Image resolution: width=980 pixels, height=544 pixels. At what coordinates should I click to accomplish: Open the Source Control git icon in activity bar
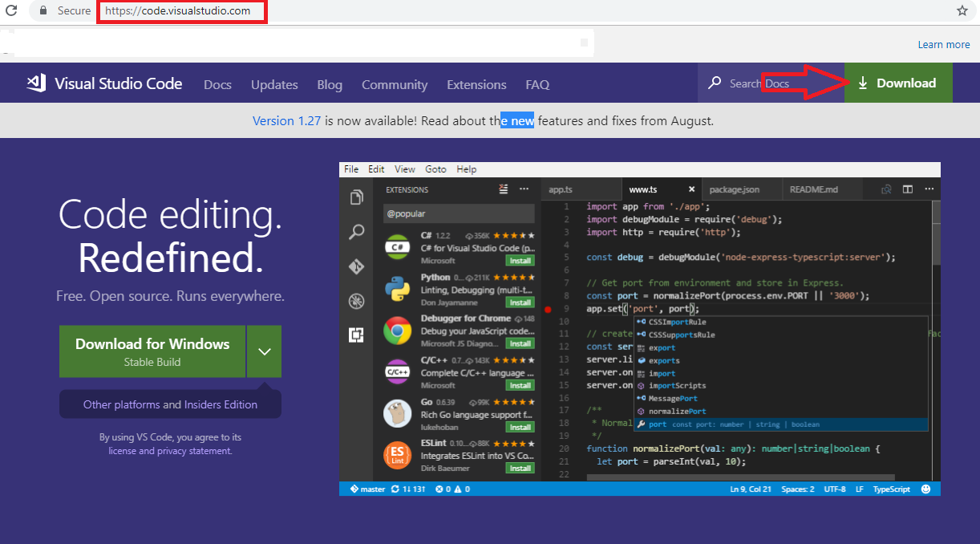[x=357, y=267]
